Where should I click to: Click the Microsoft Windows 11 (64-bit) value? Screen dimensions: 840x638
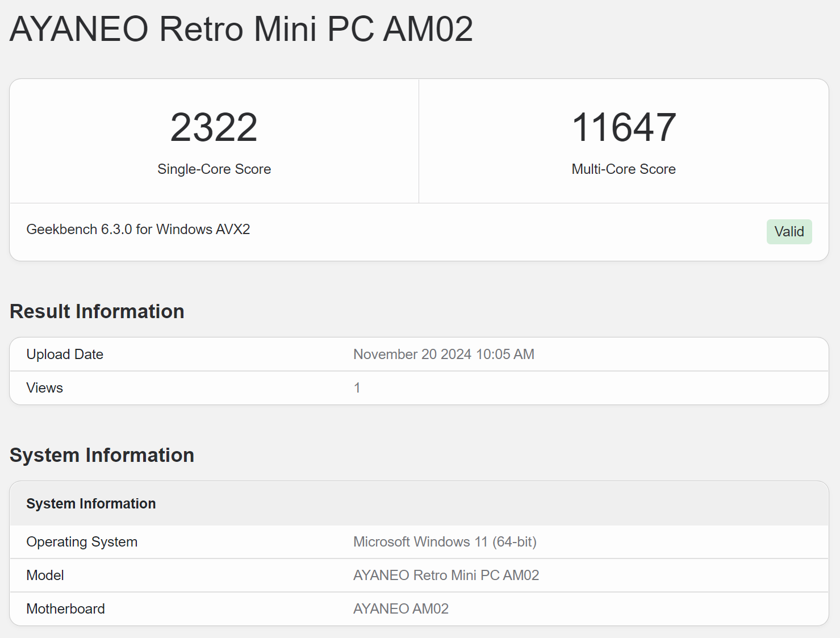pos(445,542)
